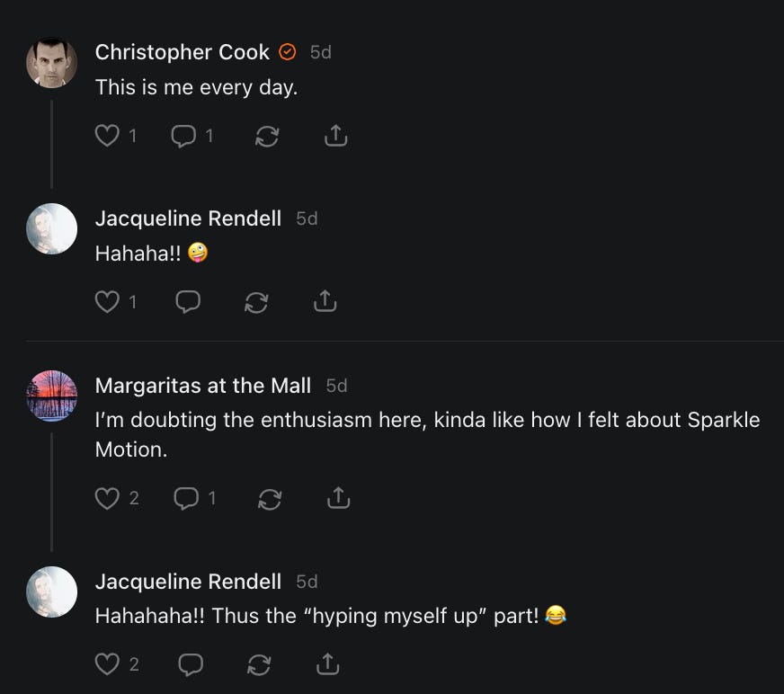This screenshot has width=784, height=694.
Task: Open Margaritas at the Mall profile link
Action: tap(202, 386)
